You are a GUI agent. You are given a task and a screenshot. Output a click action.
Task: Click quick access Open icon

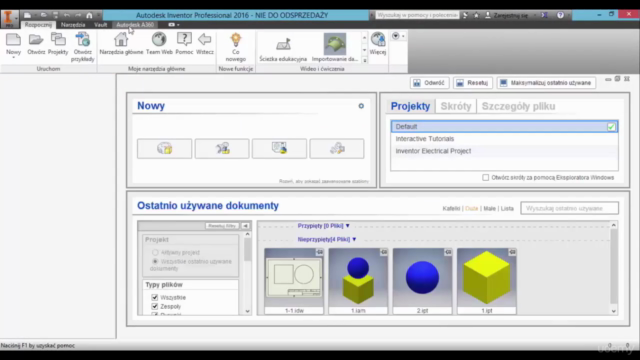point(43,15)
